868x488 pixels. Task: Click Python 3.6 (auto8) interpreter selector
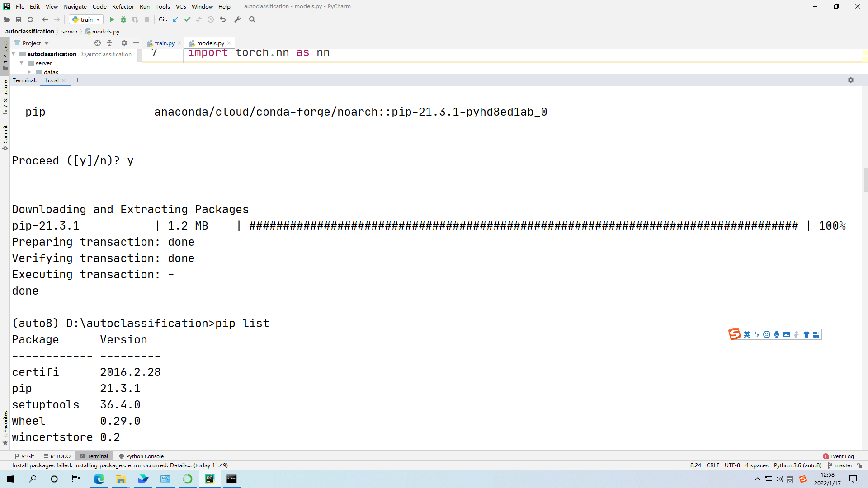(797, 465)
